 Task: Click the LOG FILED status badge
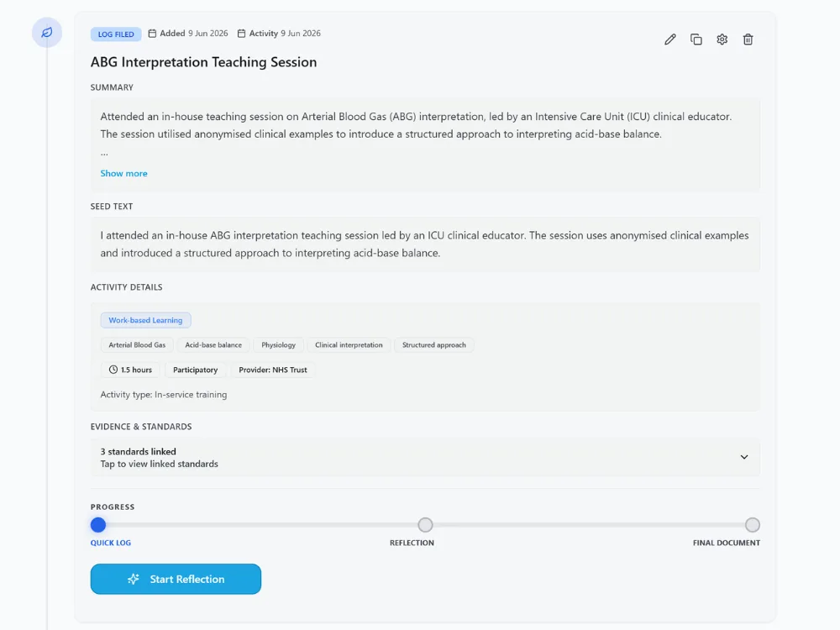116,34
